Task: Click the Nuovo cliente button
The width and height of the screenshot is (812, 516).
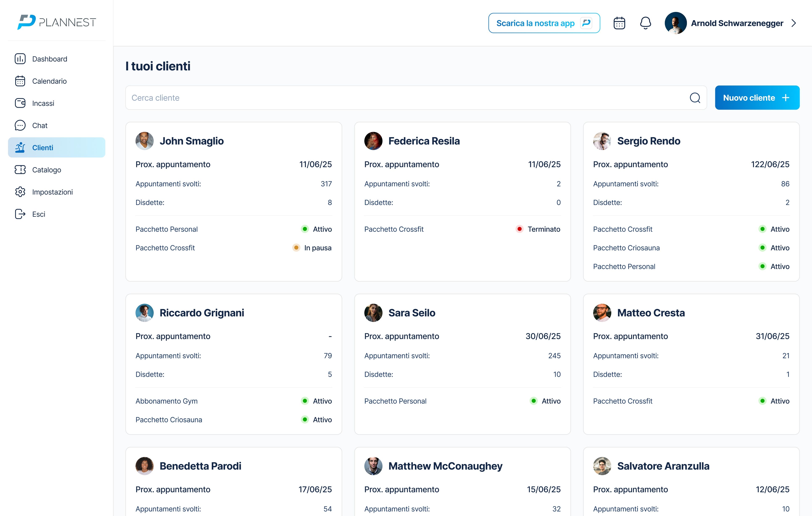Action: click(757, 98)
